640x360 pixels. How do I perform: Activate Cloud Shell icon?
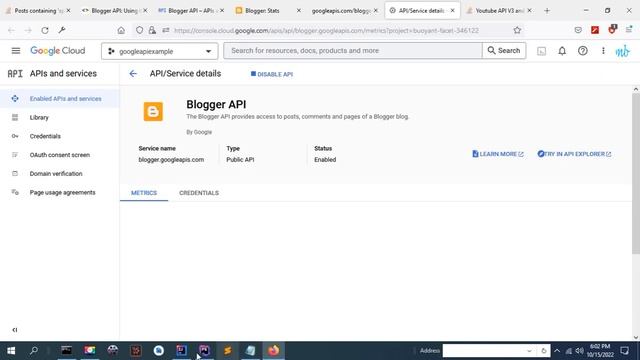point(541,51)
